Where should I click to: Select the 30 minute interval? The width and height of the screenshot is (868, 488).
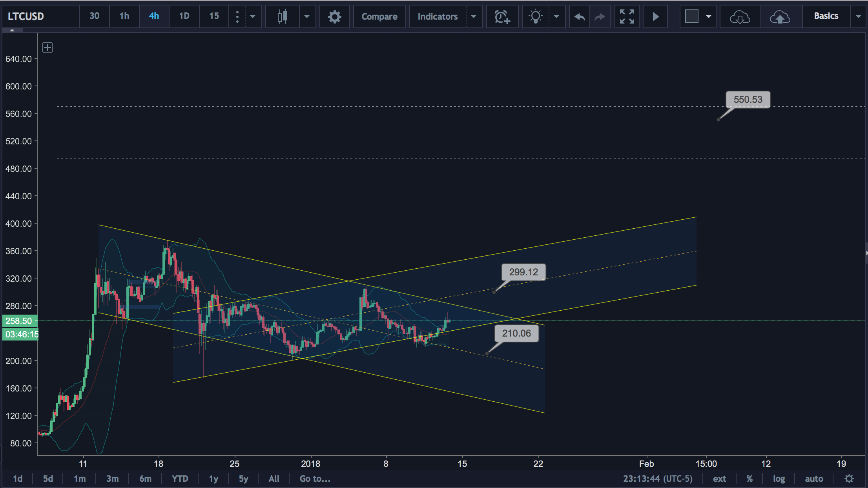tap(95, 16)
